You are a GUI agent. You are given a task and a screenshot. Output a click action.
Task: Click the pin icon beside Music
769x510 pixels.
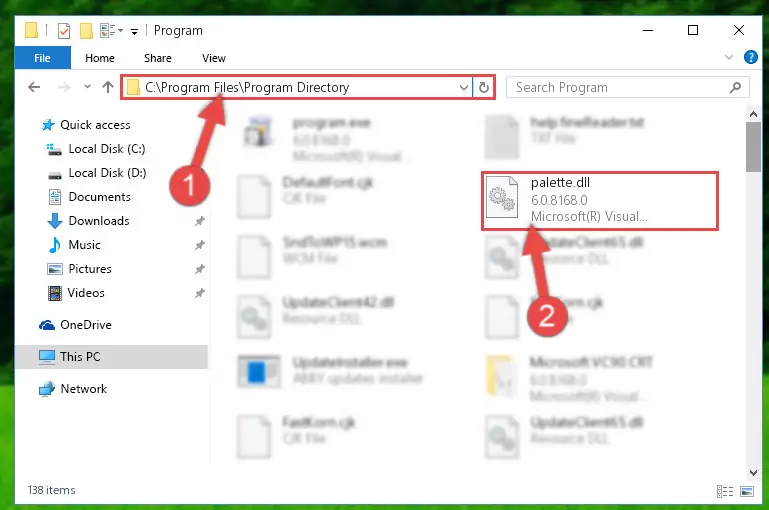coord(199,245)
